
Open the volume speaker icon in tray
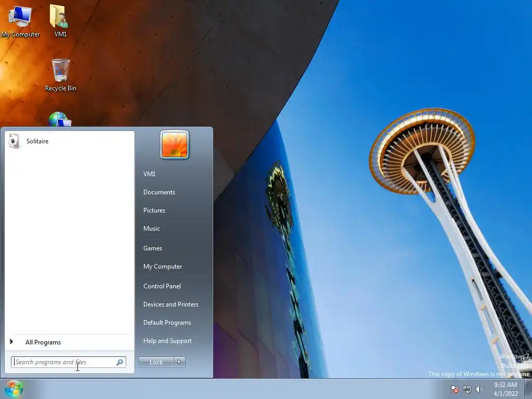[479, 389]
